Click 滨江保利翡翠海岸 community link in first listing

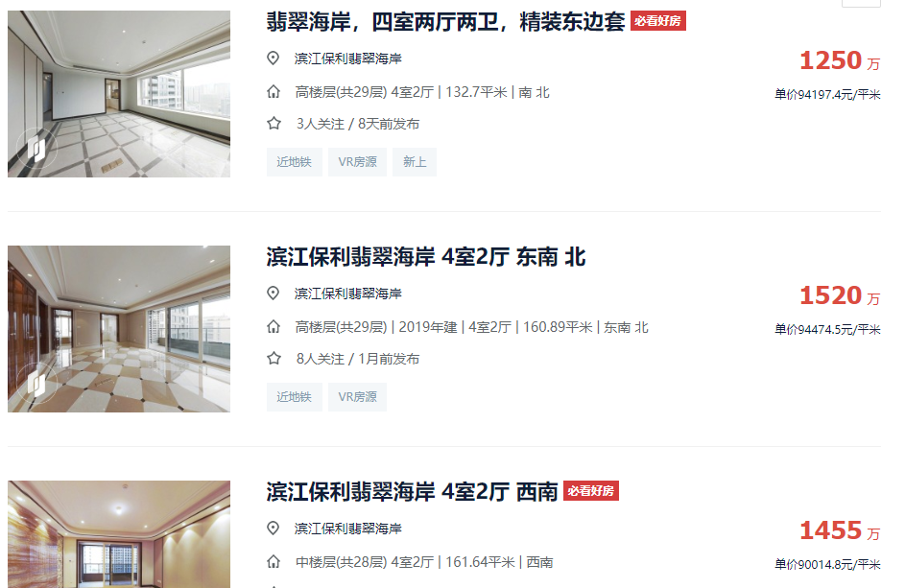pyautogui.click(x=348, y=59)
